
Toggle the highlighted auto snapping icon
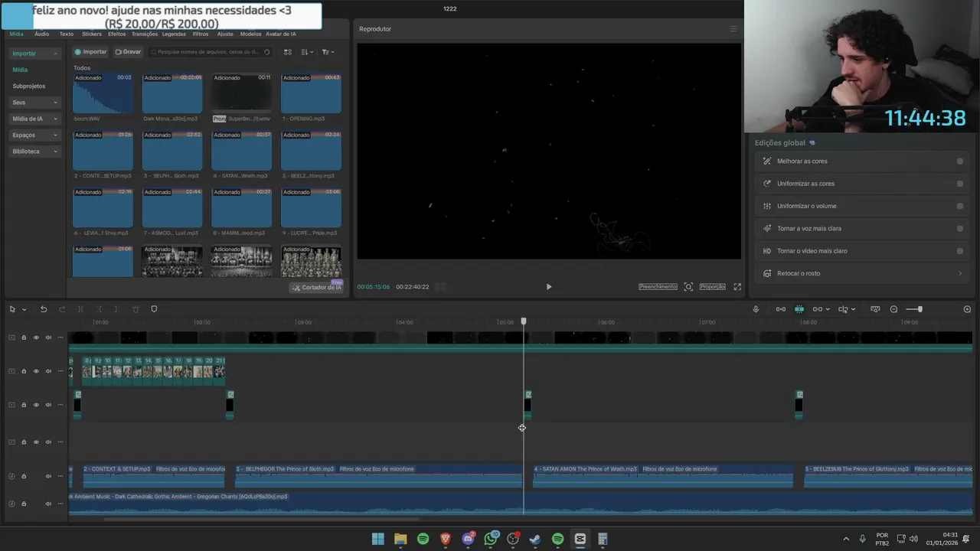click(799, 309)
